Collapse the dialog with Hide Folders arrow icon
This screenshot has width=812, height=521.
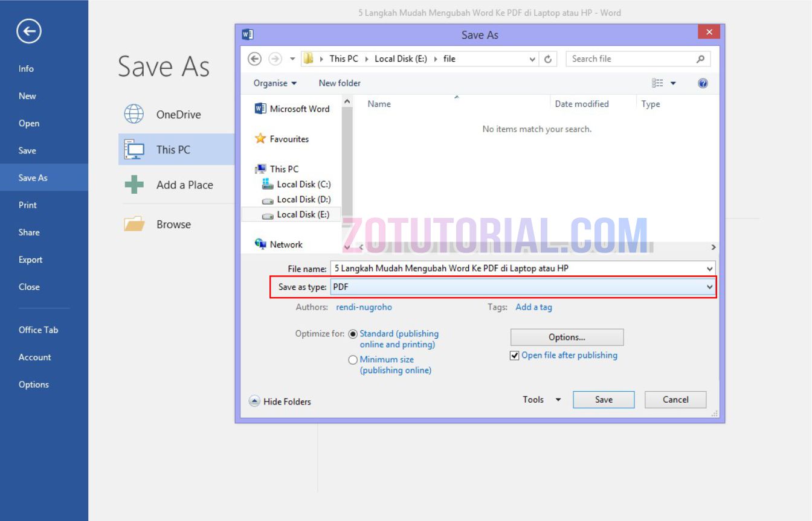pyautogui.click(x=255, y=401)
